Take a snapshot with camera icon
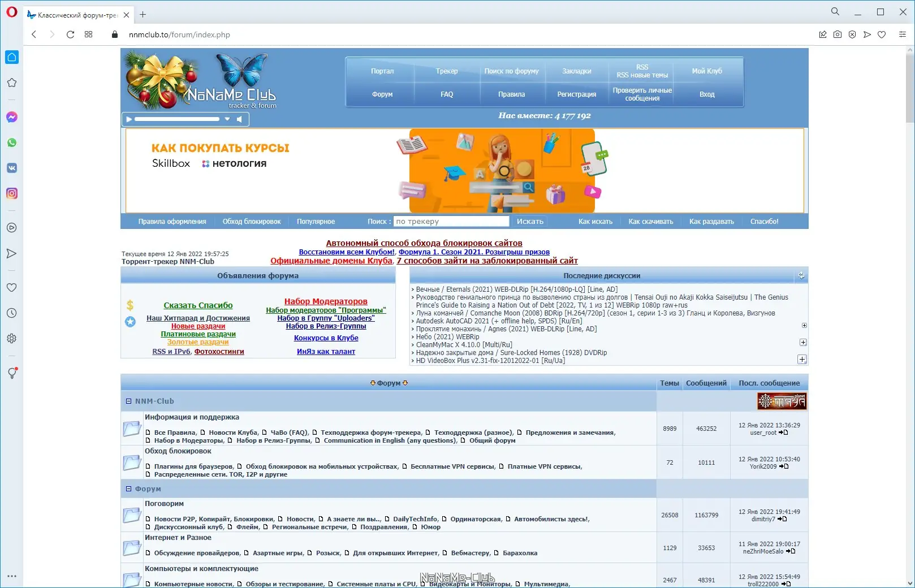Image resolution: width=915 pixels, height=588 pixels. tap(838, 34)
